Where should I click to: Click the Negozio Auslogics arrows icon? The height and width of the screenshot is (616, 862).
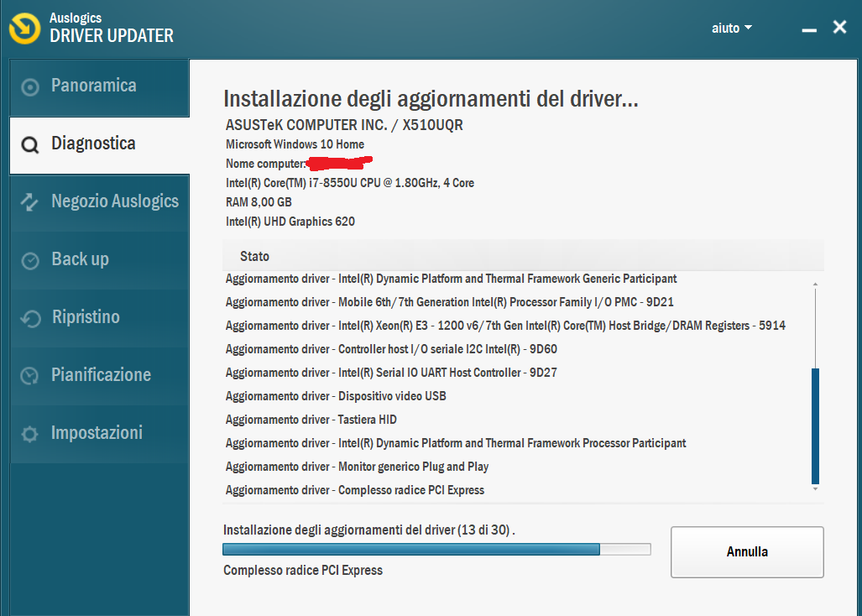point(29,202)
